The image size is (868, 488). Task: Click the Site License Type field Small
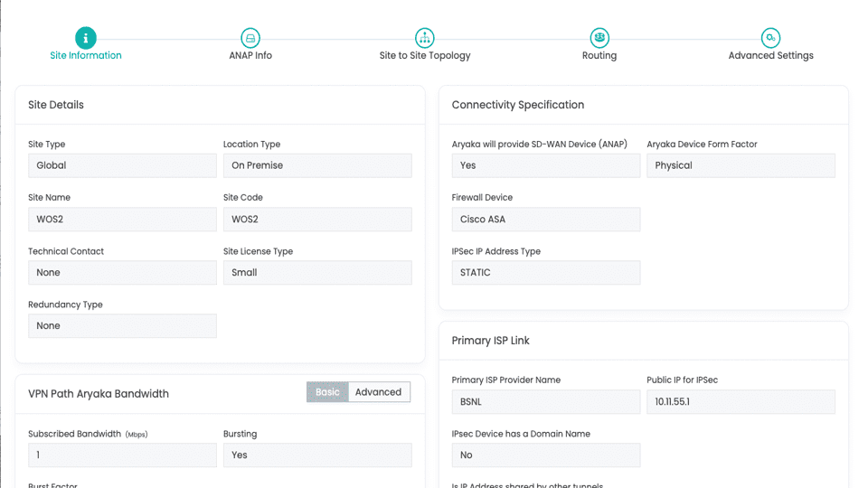point(317,272)
